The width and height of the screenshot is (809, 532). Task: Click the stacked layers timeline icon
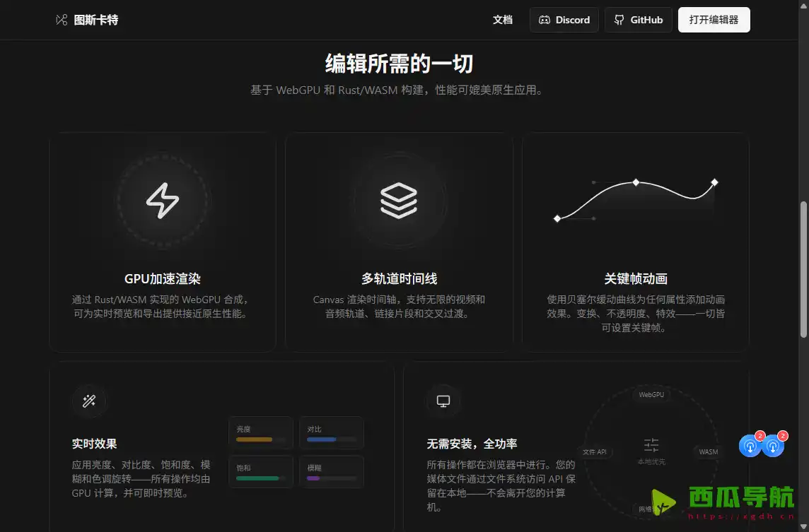399,201
